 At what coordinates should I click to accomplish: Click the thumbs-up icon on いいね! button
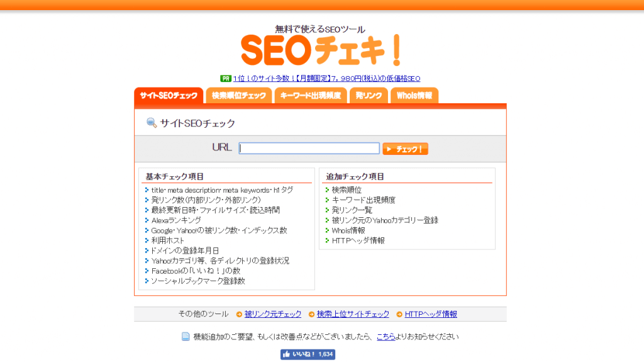coord(286,354)
